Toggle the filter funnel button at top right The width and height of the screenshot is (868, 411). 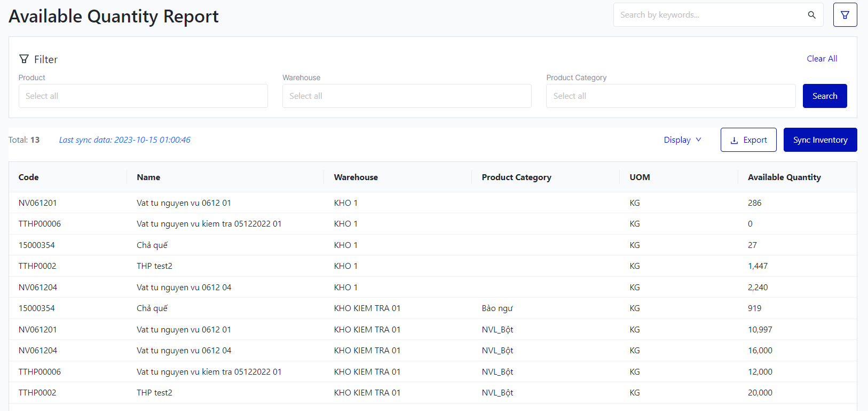point(845,15)
